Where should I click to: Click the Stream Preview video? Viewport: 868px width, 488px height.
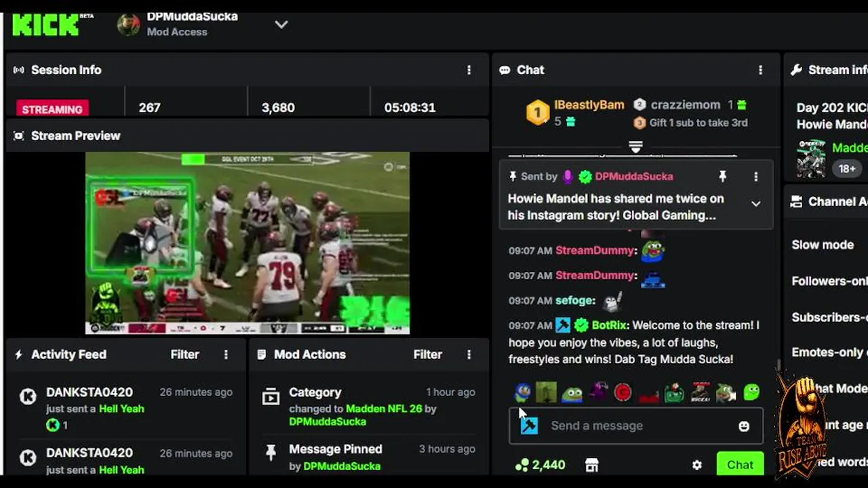pyautogui.click(x=248, y=243)
